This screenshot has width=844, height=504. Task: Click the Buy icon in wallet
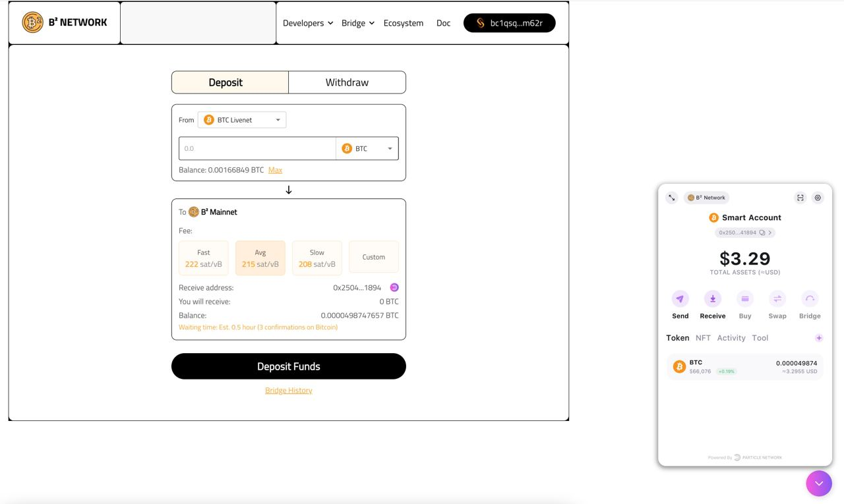point(745,298)
